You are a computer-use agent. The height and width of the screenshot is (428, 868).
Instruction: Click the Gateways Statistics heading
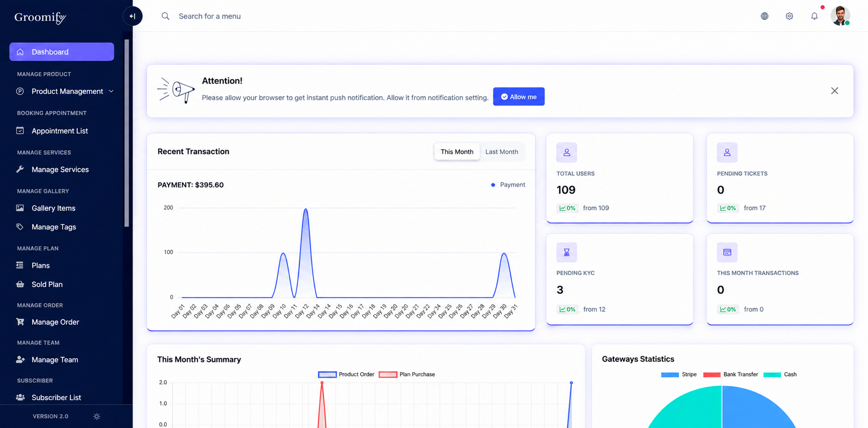pos(638,359)
